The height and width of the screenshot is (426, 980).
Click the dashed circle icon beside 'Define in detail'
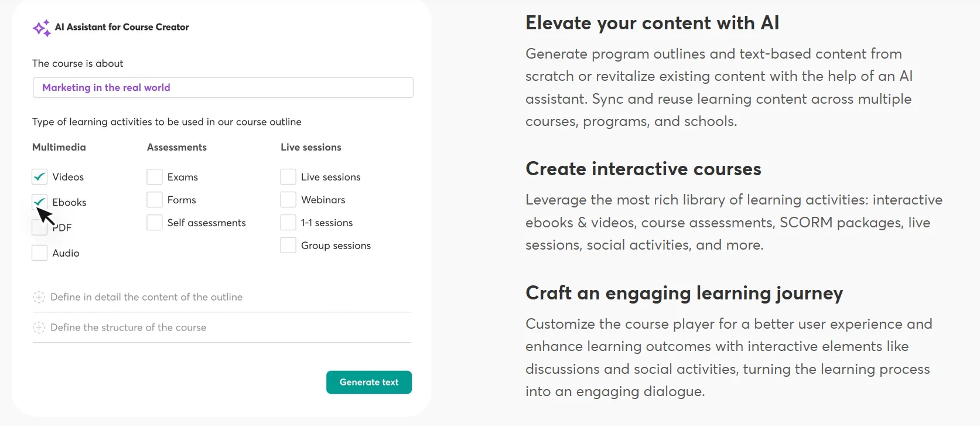pyautogui.click(x=39, y=297)
